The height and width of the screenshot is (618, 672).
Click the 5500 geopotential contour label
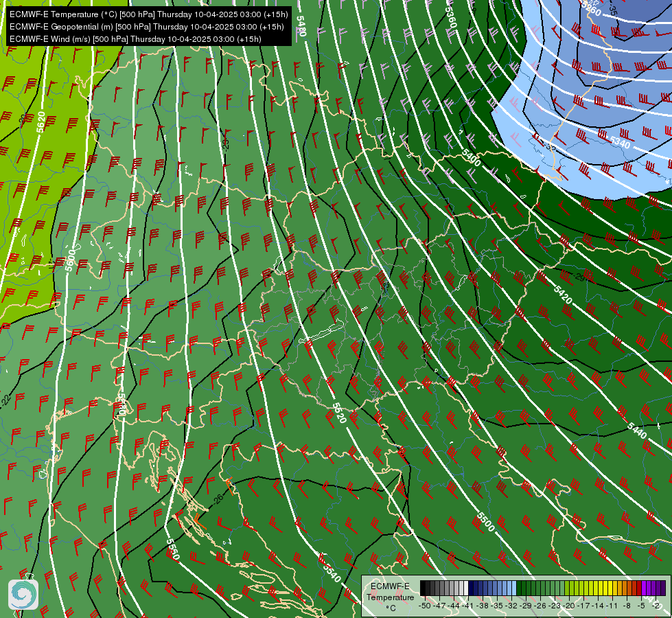[485, 522]
